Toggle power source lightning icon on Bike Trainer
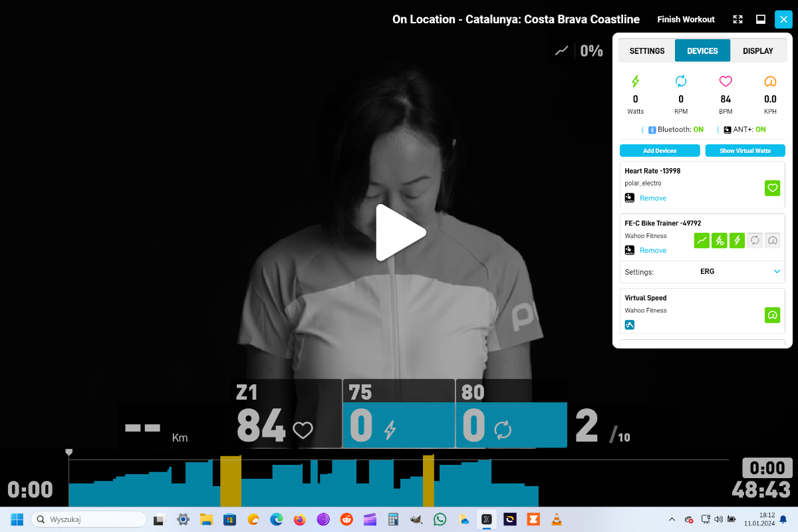Screen dimensions: 798x532 (x=737, y=241)
